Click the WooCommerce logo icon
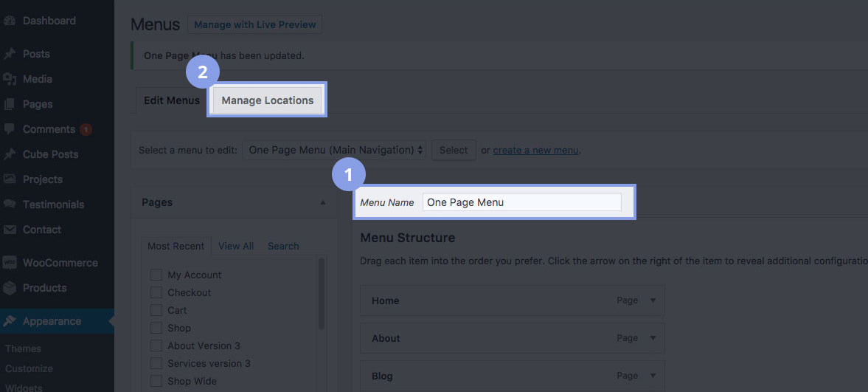Screen dimensions: 868x392 point(10,263)
